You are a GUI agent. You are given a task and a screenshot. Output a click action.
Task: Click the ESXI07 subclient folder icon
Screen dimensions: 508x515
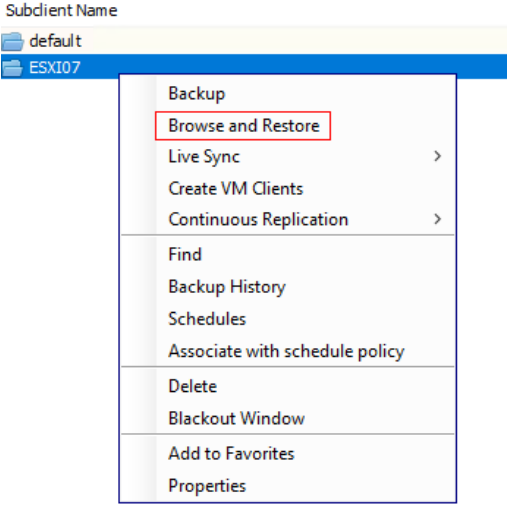click(12, 68)
